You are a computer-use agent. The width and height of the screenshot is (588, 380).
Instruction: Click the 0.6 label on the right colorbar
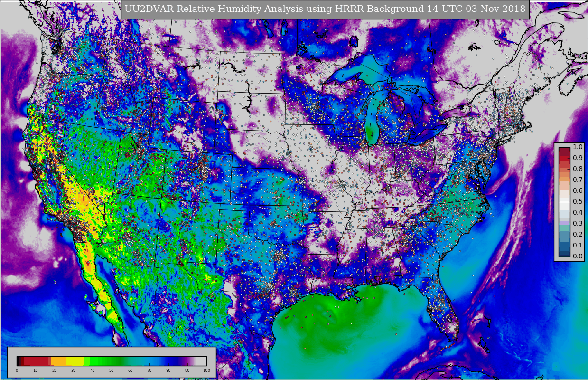578,191
